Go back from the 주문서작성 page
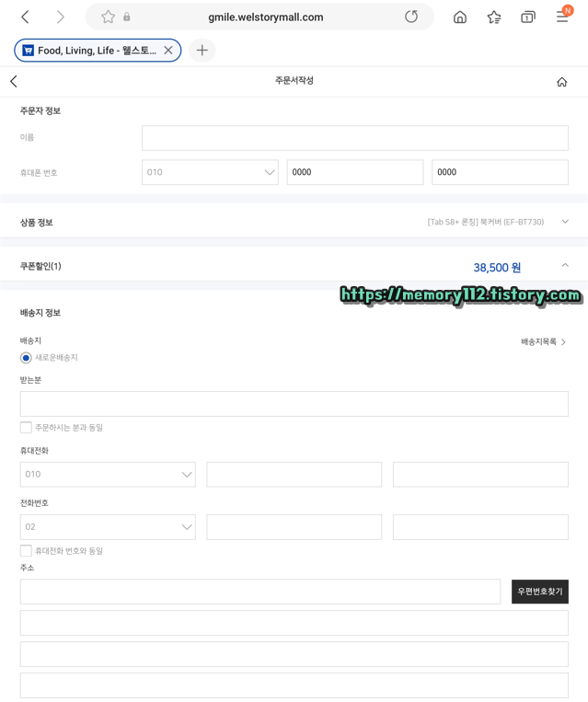588x702 pixels. [x=14, y=82]
